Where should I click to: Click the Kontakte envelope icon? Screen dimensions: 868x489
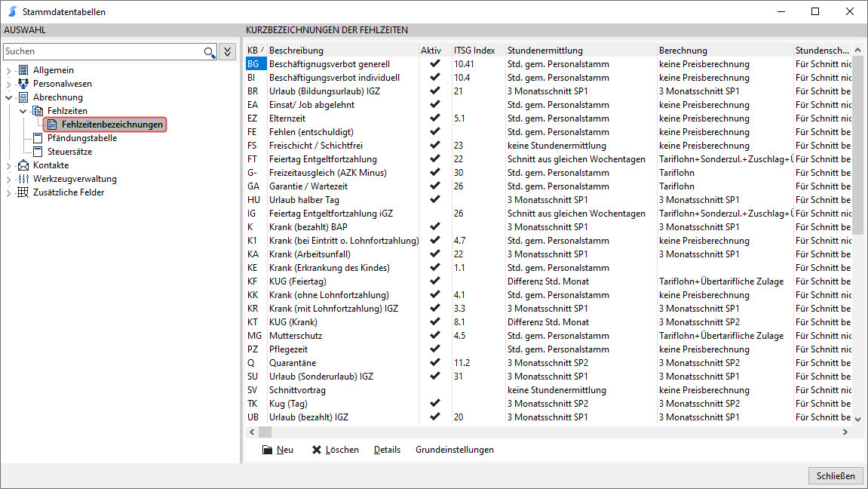pos(23,165)
